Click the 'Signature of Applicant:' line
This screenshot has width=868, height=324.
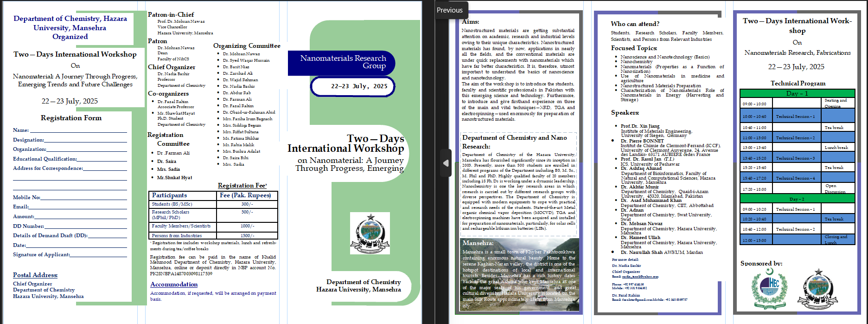pos(98,256)
